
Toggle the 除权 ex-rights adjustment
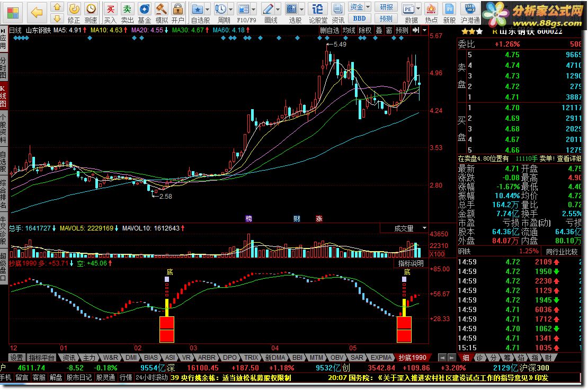pyautogui.click(x=365, y=30)
